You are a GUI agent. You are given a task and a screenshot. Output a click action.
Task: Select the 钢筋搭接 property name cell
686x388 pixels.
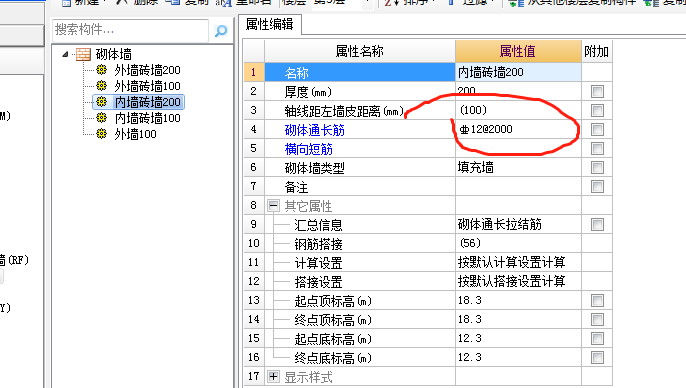(360, 243)
